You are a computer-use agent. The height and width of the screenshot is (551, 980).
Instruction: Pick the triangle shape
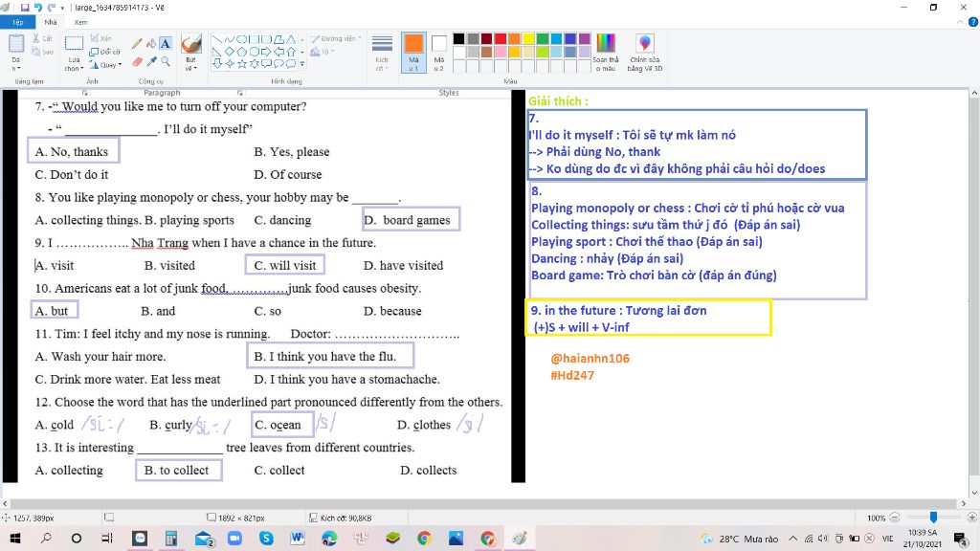point(291,39)
